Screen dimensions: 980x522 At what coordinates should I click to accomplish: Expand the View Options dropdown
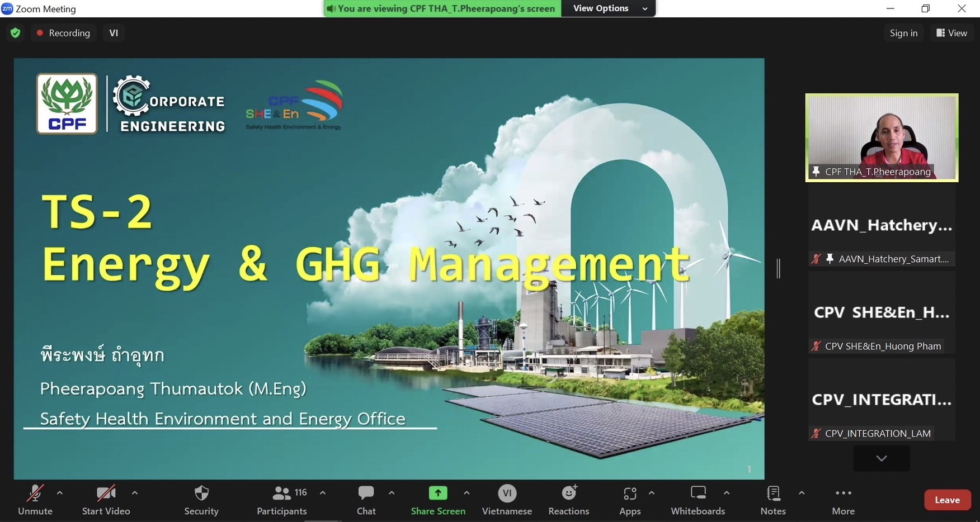(x=608, y=8)
